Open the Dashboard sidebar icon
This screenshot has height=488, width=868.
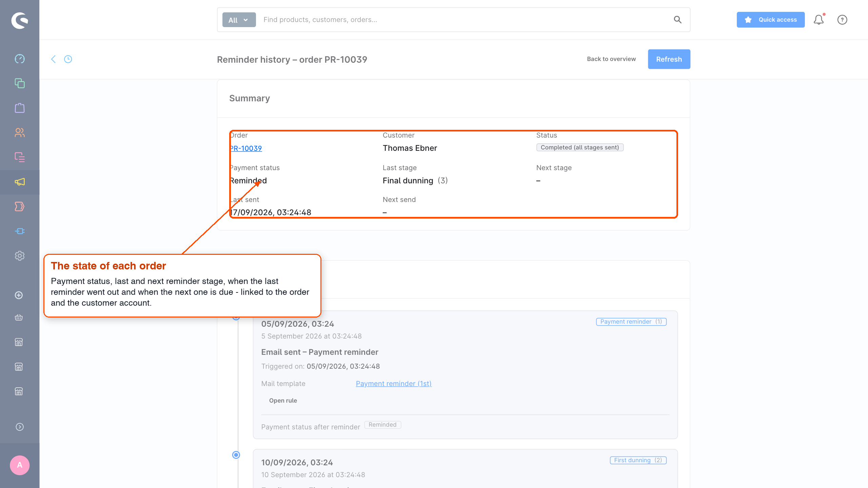click(x=20, y=59)
